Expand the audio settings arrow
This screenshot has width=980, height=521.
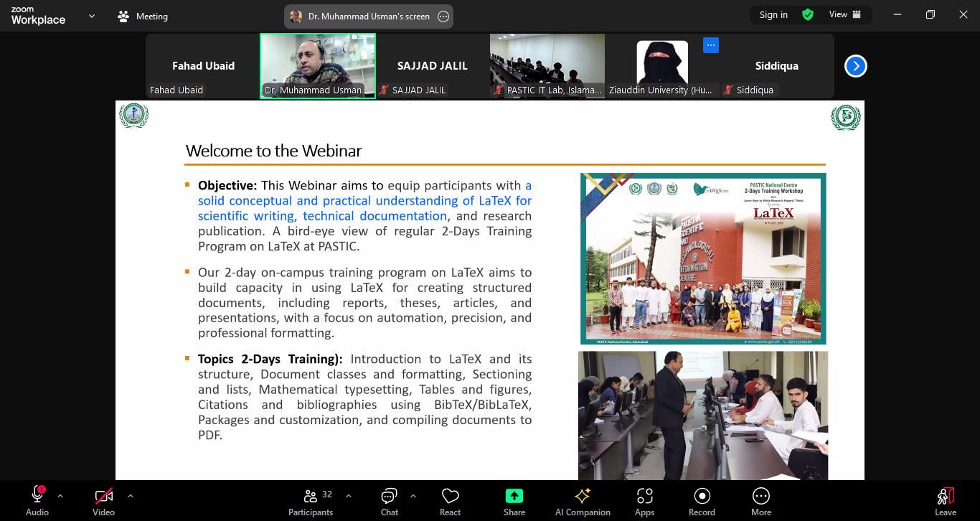[x=60, y=496]
